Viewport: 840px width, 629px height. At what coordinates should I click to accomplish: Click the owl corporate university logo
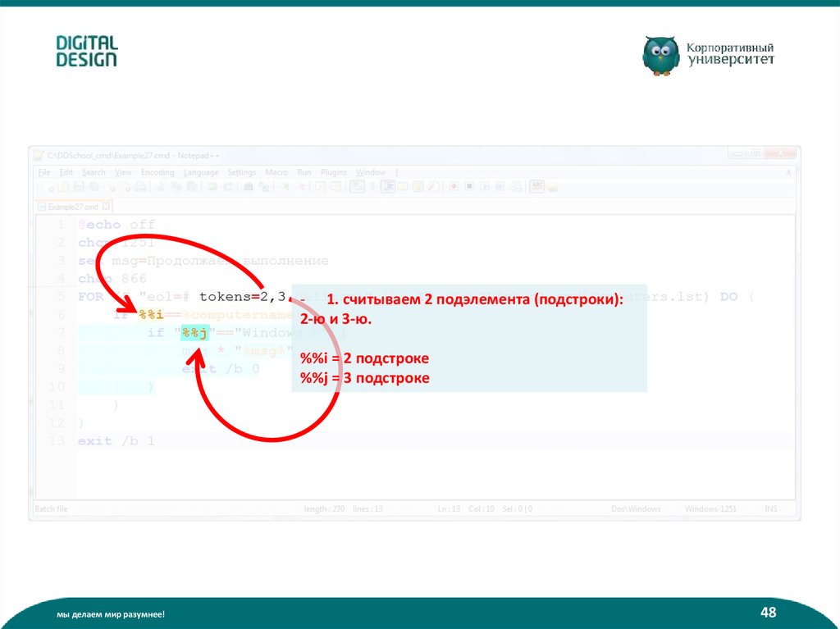(x=708, y=55)
